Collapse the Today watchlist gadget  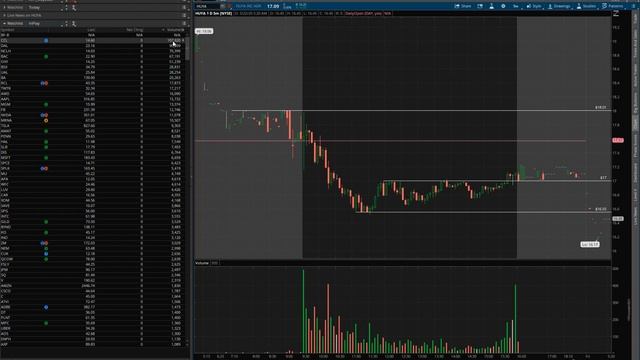tap(4, 8)
